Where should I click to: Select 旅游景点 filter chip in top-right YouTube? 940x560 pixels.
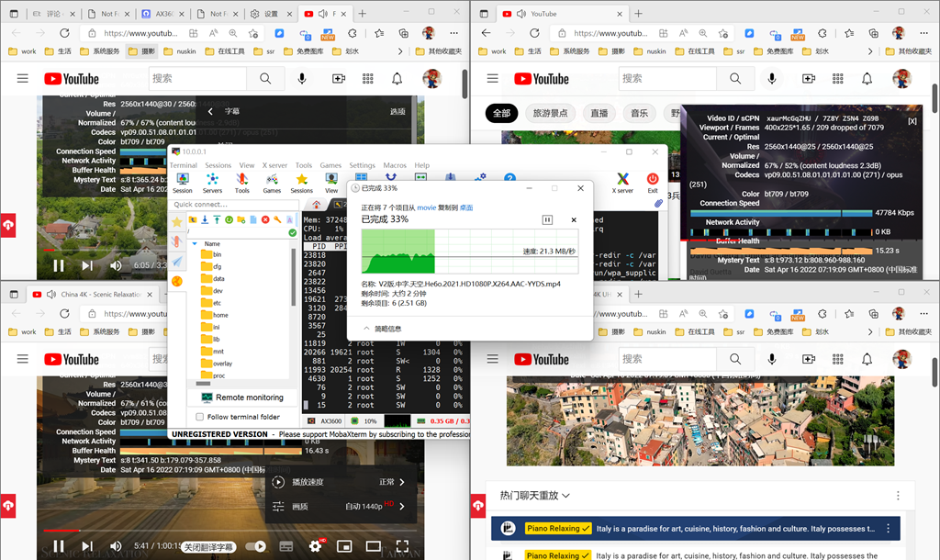point(551,113)
